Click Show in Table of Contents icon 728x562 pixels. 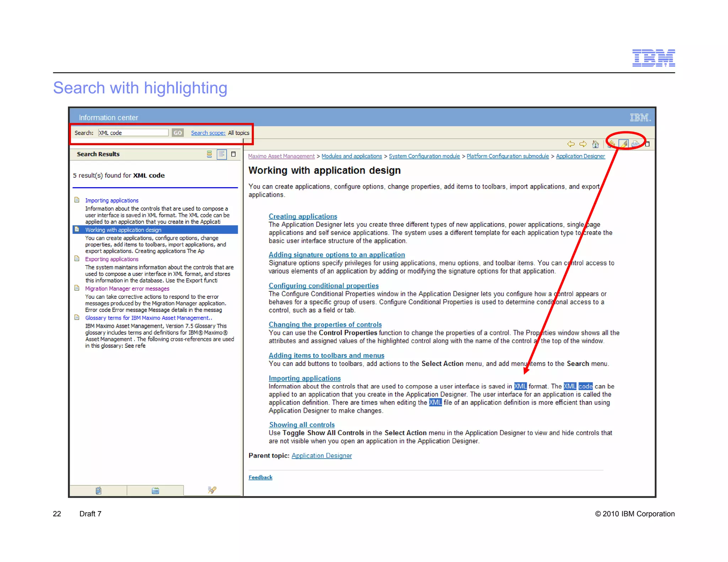point(612,144)
